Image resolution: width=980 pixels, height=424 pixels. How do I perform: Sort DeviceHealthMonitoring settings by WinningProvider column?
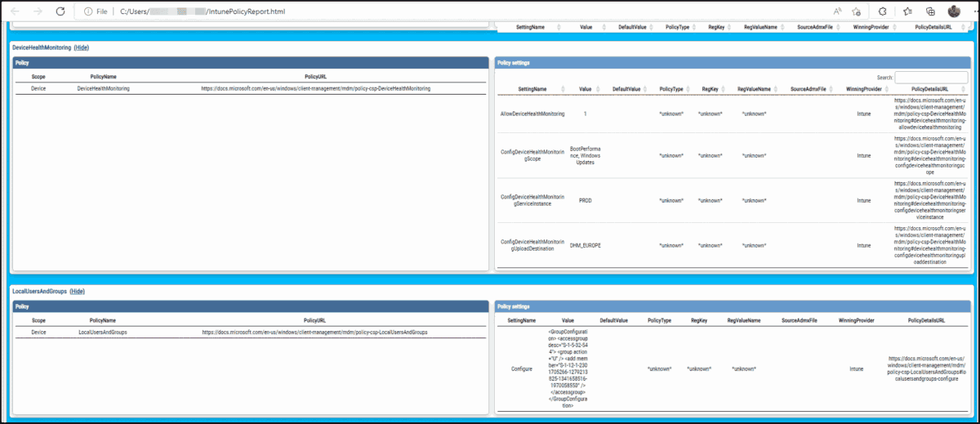(x=863, y=88)
